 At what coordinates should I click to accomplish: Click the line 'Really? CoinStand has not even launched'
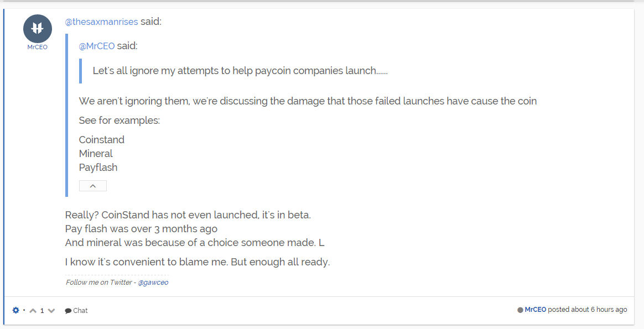pyautogui.click(x=188, y=215)
